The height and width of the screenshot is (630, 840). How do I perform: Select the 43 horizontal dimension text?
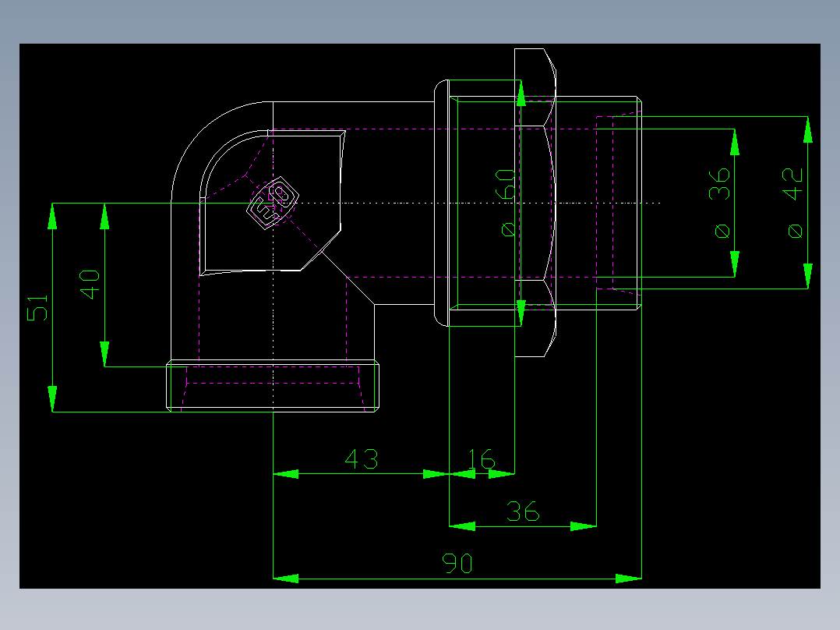tap(362, 459)
